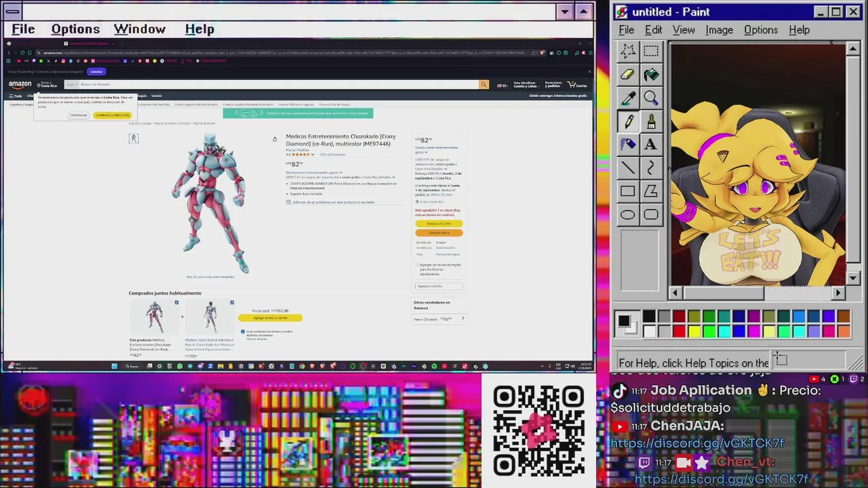Screen dimensions: 868x488
Task: Click Informar de un problema con este producto
Action: click(x=330, y=202)
